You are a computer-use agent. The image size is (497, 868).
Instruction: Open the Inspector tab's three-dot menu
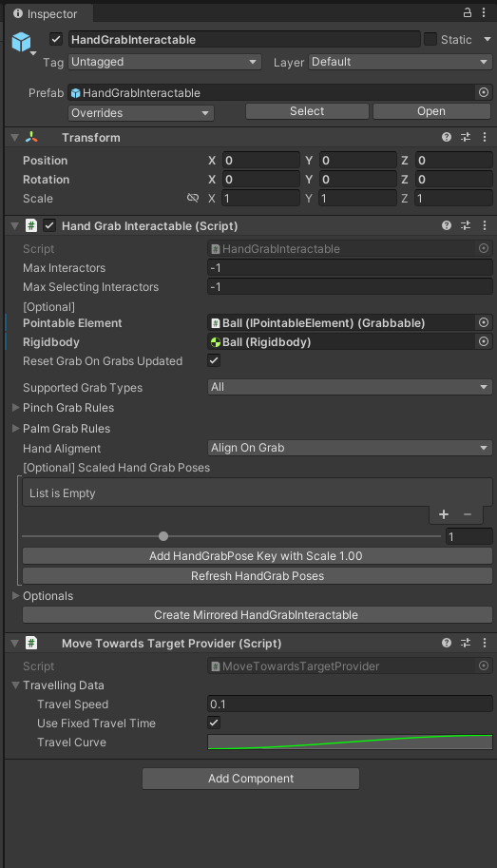point(484,12)
